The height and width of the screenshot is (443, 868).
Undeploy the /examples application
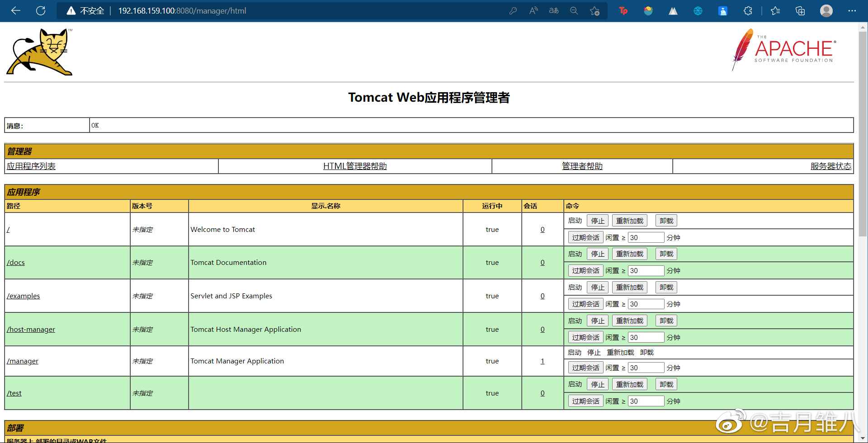666,287
